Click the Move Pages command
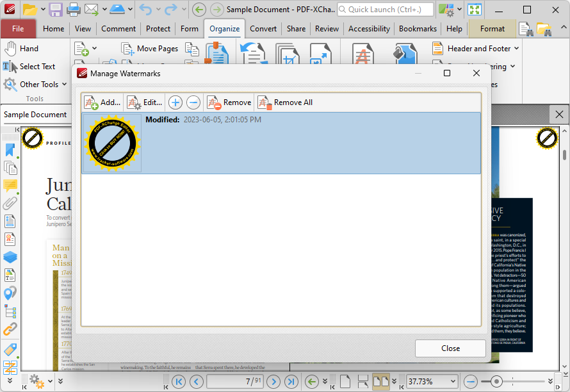The height and width of the screenshot is (392, 570). point(150,49)
